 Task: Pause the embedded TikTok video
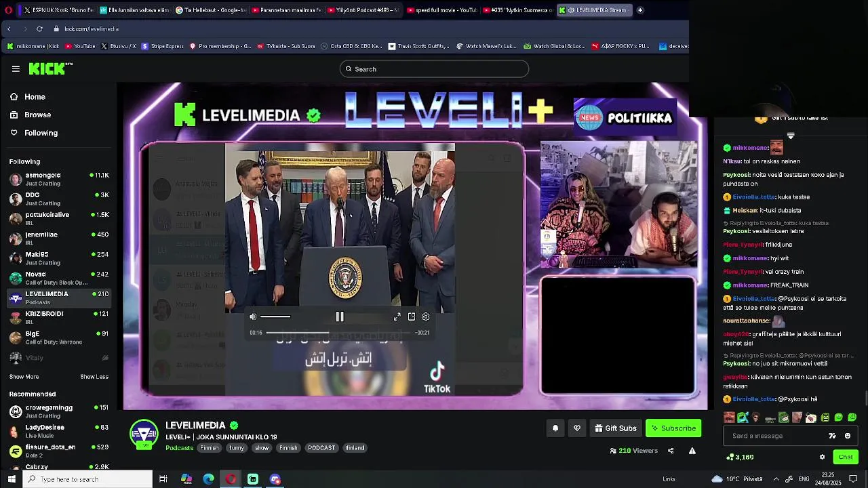(340, 317)
